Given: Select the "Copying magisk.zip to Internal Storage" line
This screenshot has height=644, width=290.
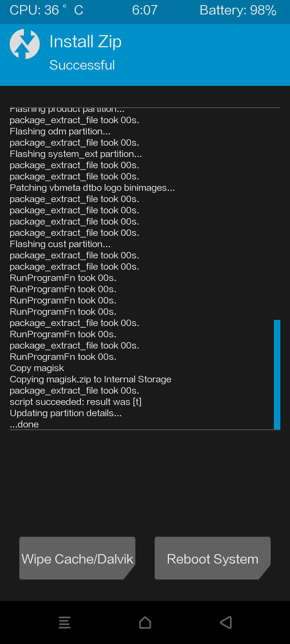Looking at the screenshot, I should (90, 379).
